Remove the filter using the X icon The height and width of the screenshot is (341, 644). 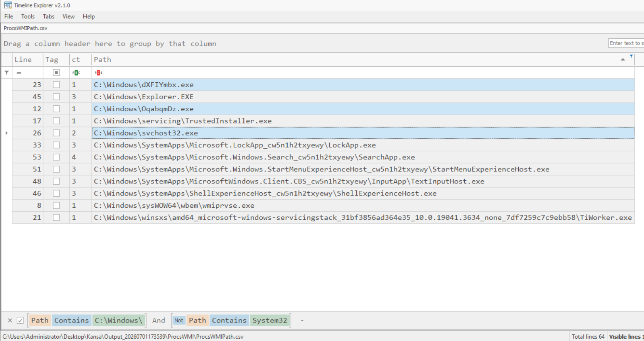[10, 321]
